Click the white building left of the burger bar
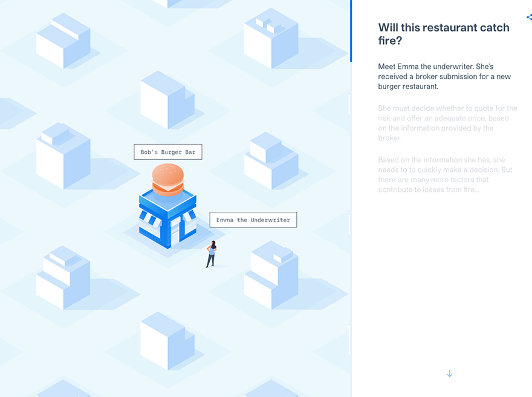This screenshot has height=397, width=532. [x=63, y=156]
